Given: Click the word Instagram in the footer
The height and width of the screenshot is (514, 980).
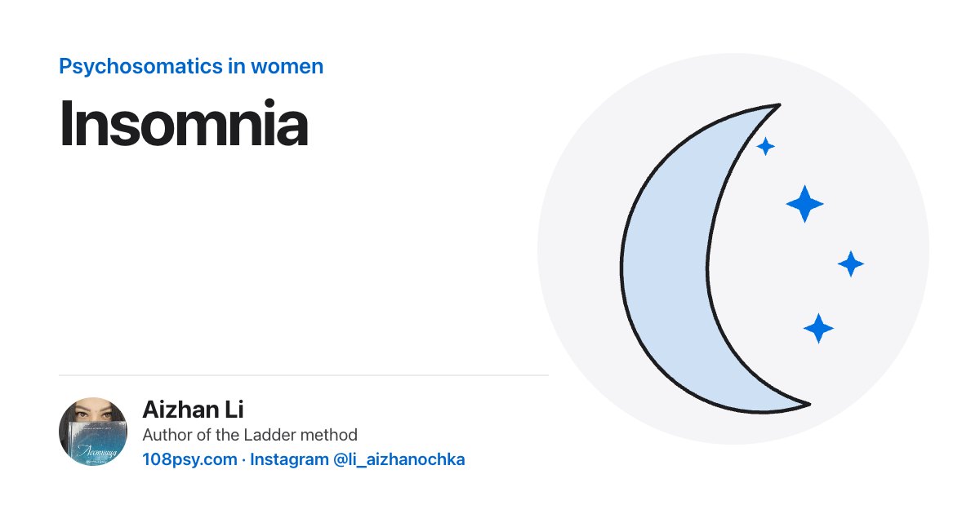Looking at the screenshot, I should [289, 459].
